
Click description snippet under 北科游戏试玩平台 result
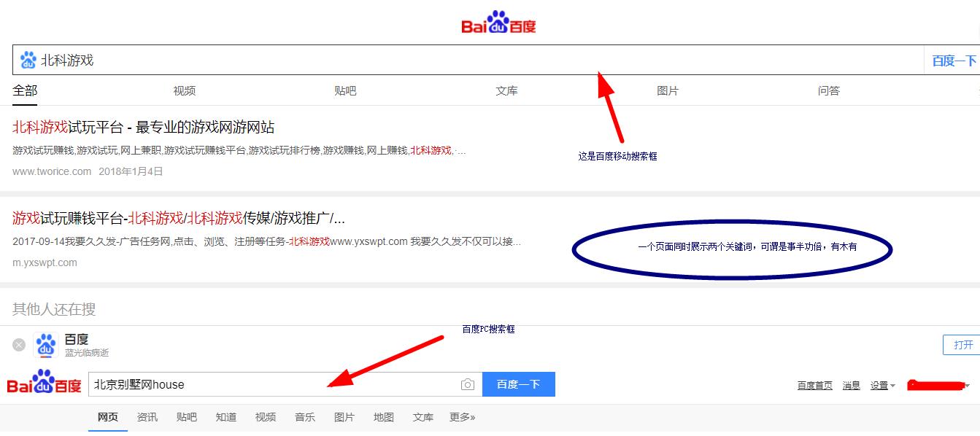tap(239, 150)
